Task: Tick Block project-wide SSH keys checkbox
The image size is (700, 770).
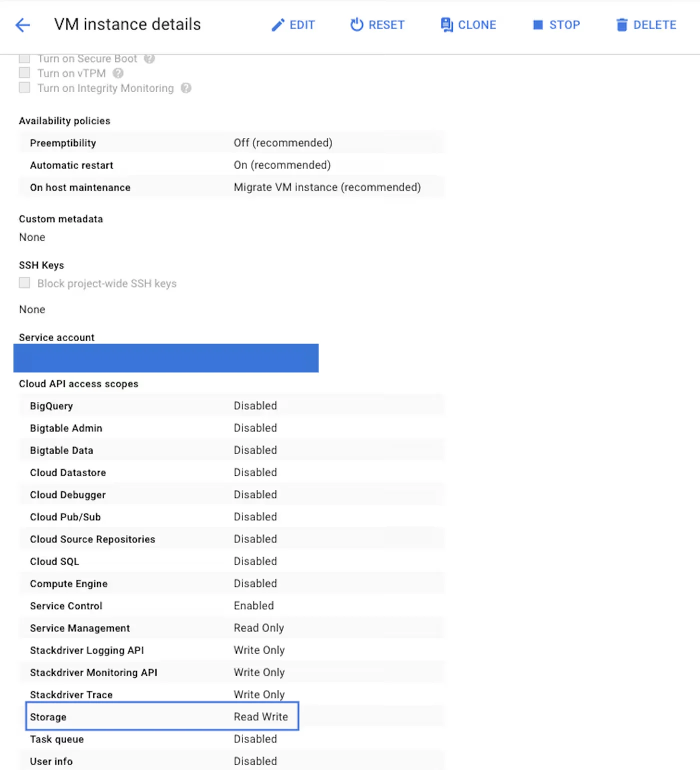Action: pyautogui.click(x=24, y=283)
